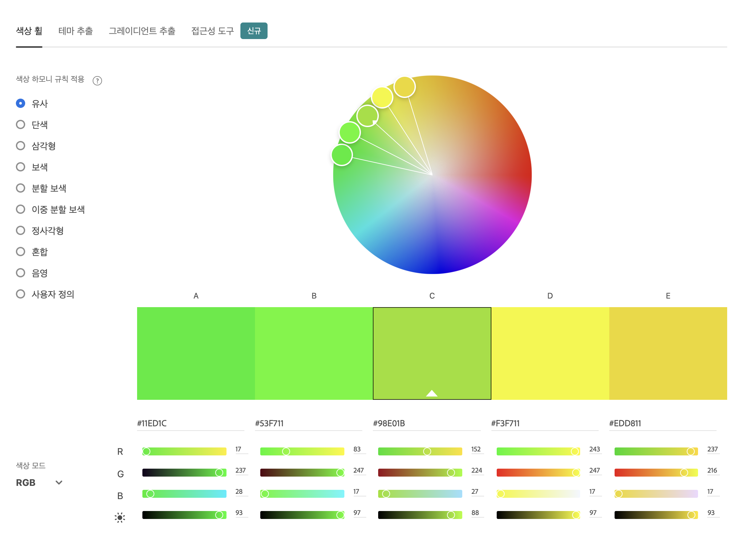Select the lowest green handle on the color wheel
The image size is (753, 560).
coord(341,155)
